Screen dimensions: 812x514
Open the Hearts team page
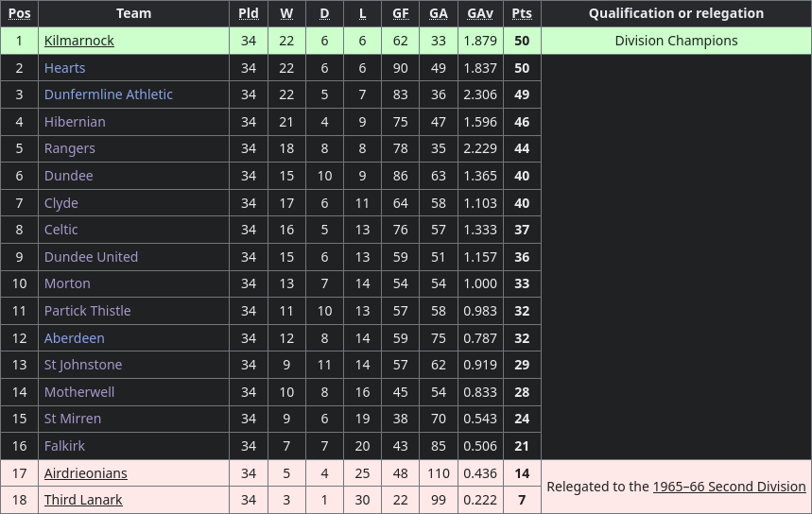pos(64,68)
